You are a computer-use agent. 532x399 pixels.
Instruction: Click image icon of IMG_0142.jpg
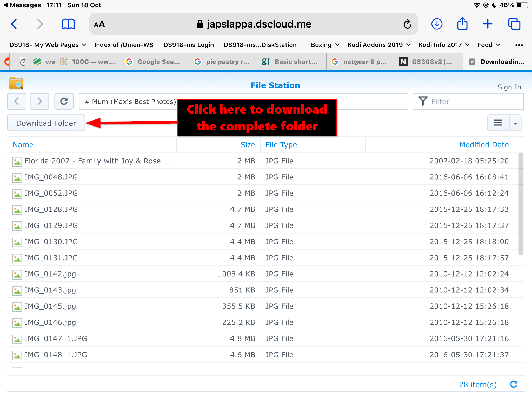17,275
